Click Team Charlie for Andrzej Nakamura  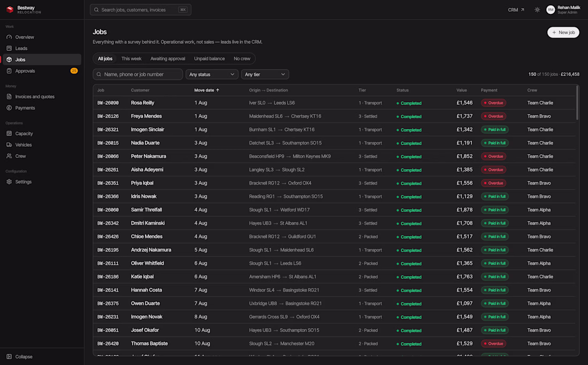click(540, 250)
